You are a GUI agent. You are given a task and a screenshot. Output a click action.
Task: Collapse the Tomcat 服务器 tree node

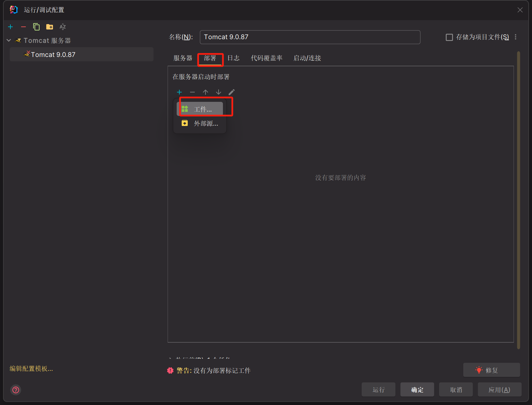9,41
